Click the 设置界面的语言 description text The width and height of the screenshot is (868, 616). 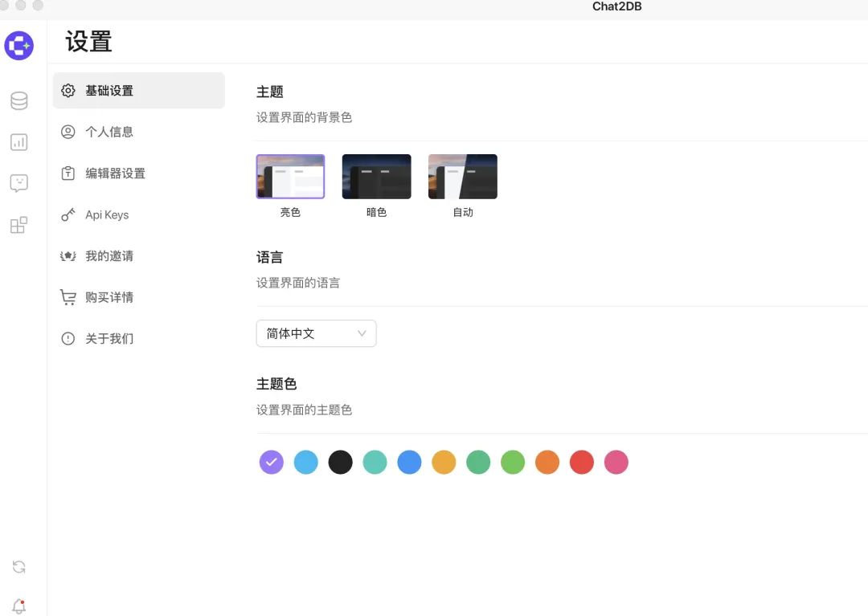298,283
